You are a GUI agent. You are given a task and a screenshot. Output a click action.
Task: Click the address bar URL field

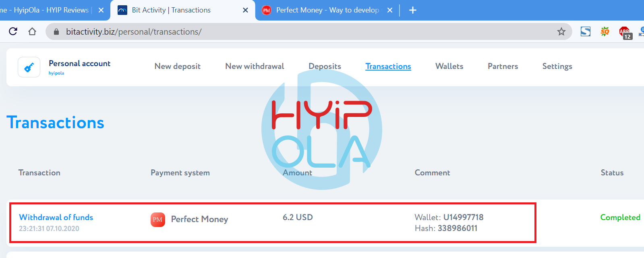pyautogui.click(x=309, y=31)
